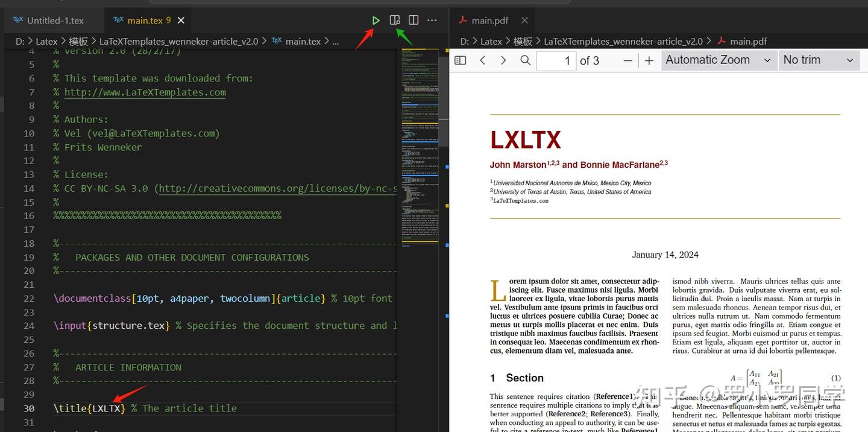Image resolution: width=868 pixels, height=432 pixels.
Task: Build the LaTeX project with the play icon
Action: click(376, 20)
